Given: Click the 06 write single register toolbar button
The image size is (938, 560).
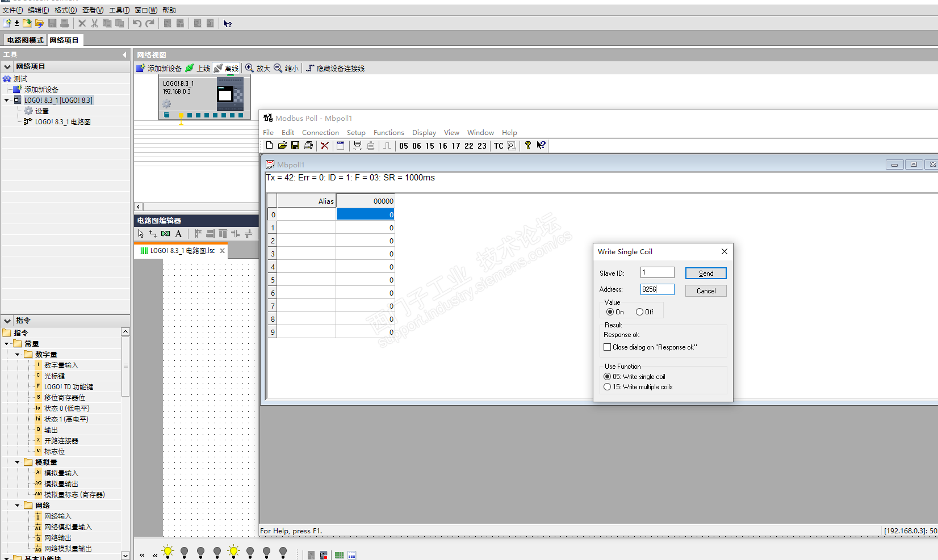Looking at the screenshot, I should point(417,146).
